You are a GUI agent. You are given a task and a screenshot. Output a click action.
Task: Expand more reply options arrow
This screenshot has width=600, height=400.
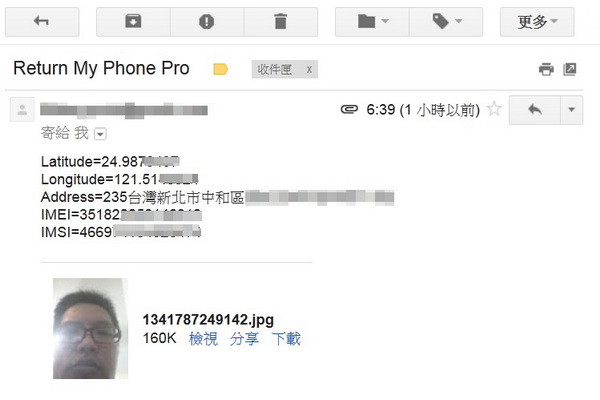(x=572, y=110)
